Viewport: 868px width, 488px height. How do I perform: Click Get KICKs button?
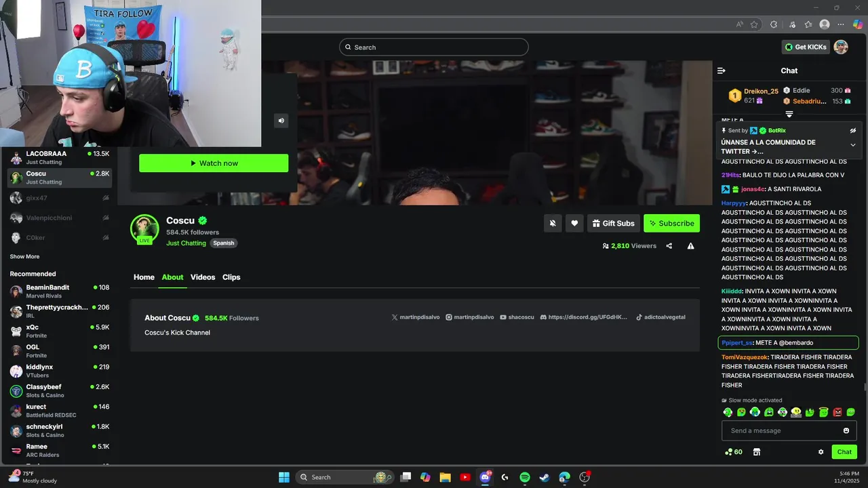[806, 47]
